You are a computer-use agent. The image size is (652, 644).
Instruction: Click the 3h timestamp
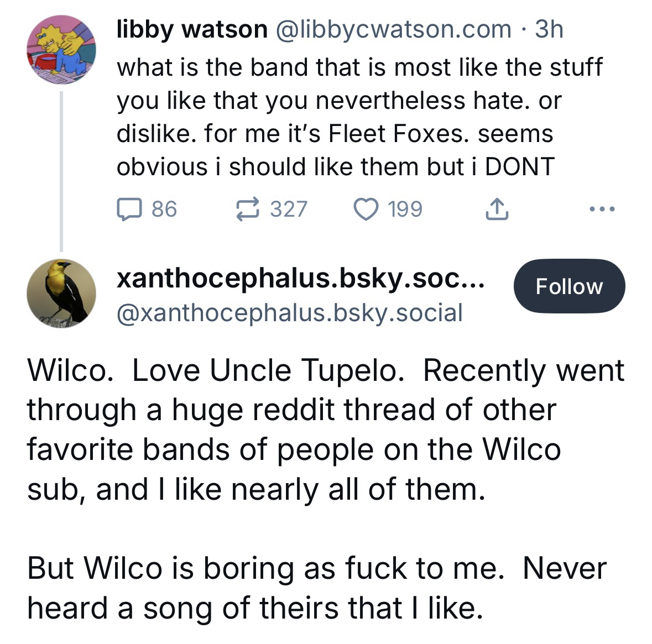pyautogui.click(x=549, y=29)
